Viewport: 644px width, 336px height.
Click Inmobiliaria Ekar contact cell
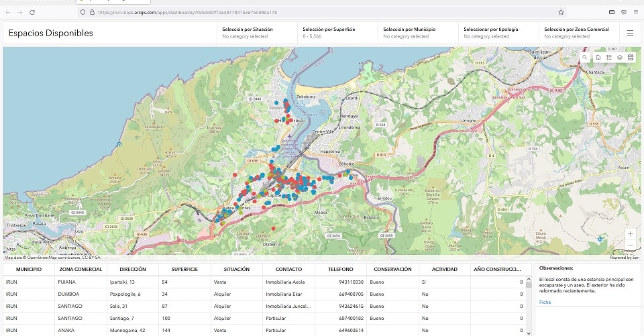pos(288,294)
